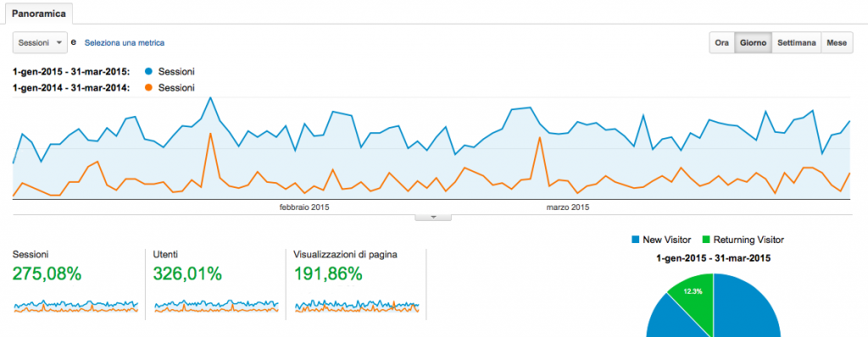
Task: Select the 191,86% page views value
Action: click(328, 273)
